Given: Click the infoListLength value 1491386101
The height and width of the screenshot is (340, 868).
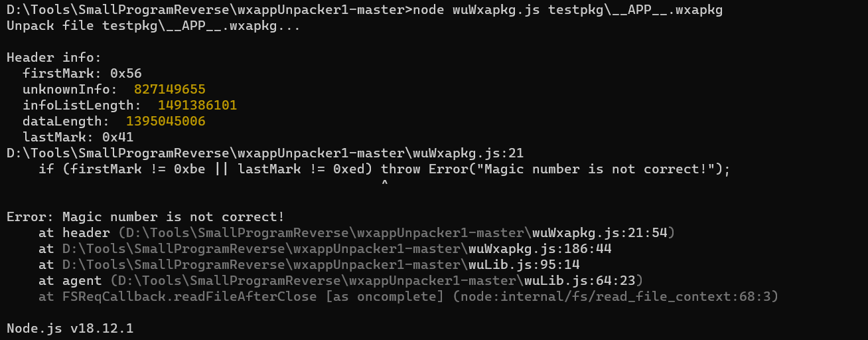Looking at the screenshot, I should 198,106.
